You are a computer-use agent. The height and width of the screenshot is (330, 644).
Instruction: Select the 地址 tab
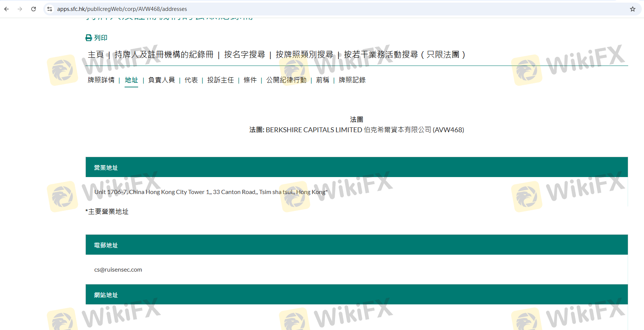click(x=131, y=80)
